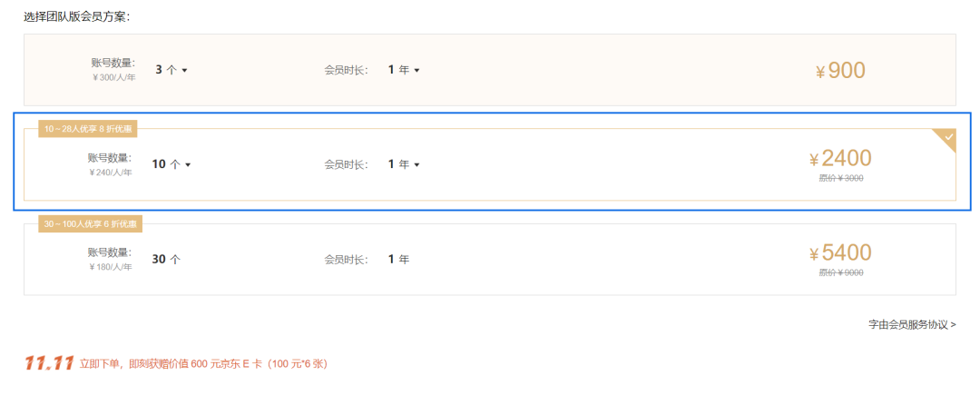The image size is (980, 395).
Task: Select the ¥5400 plan price
Action: [x=840, y=253]
